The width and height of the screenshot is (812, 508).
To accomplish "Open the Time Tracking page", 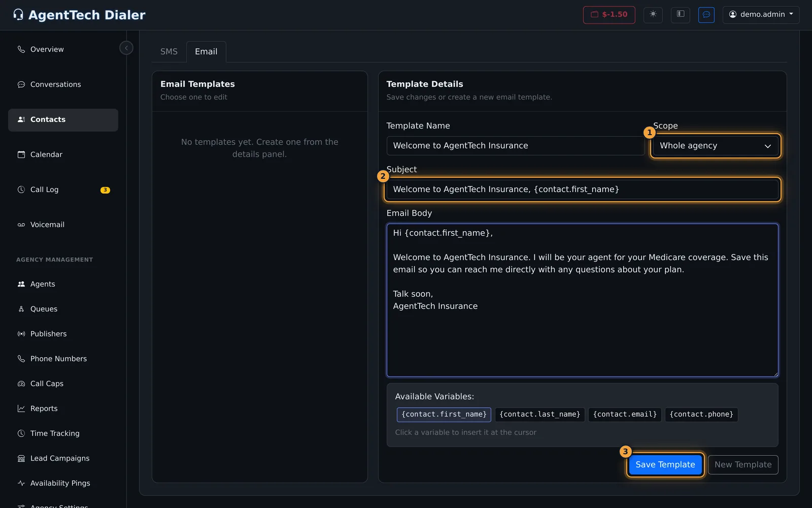I will pyautogui.click(x=63, y=433).
